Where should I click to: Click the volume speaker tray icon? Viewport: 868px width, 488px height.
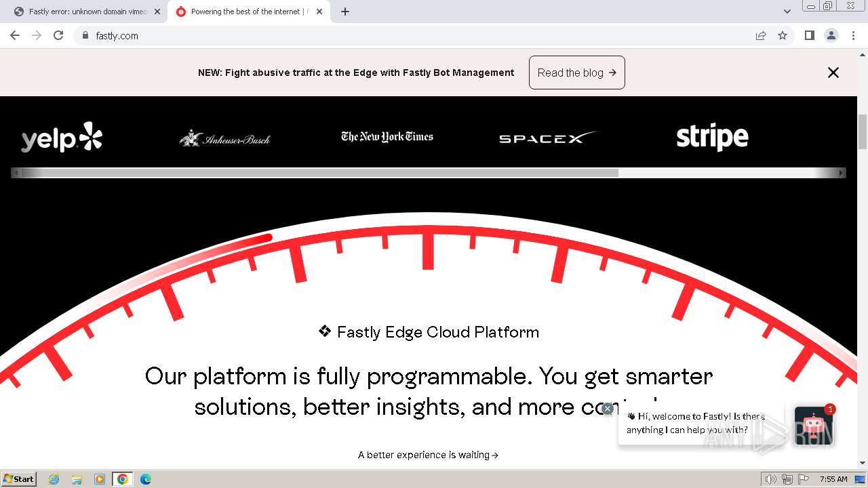(x=771, y=479)
